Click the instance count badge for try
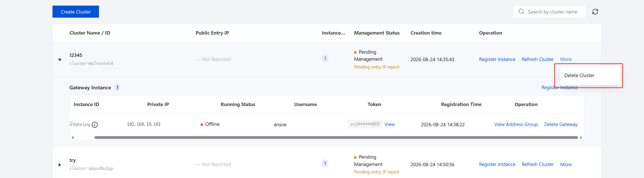The image size is (644, 178). coord(325,164)
